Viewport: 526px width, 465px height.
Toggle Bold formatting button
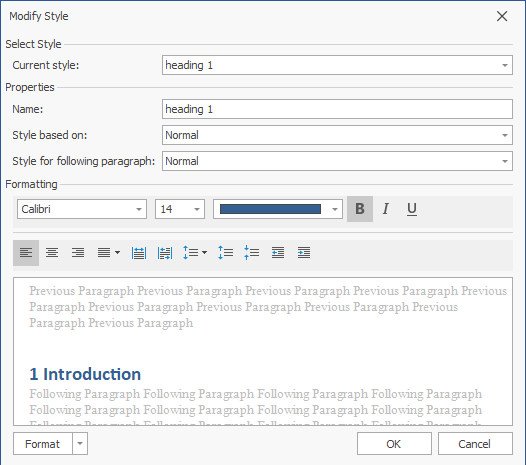pyautogui.click(x=360, y=209)
